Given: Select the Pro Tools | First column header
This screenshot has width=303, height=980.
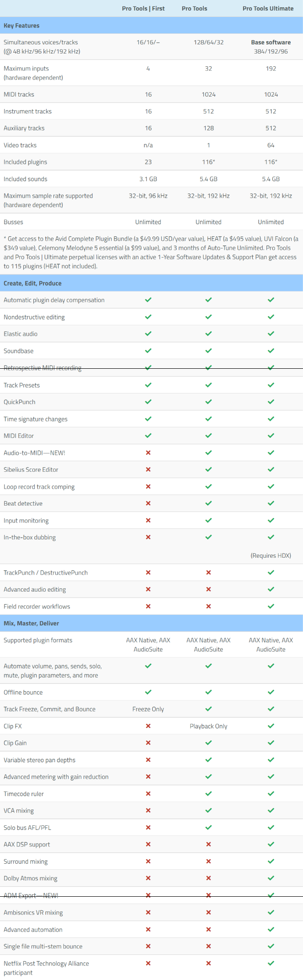Looking at the screenshot, I should tap(143, 8).
